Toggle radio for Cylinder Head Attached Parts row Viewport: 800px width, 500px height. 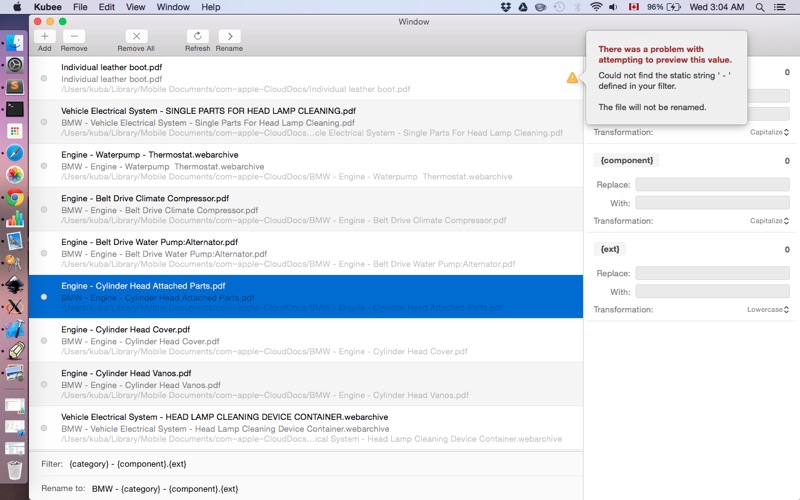coord(44,297)
